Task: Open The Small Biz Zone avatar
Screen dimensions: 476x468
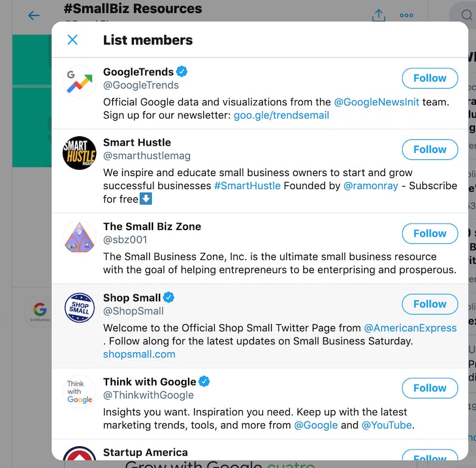Action: click(x=79, y=237)
